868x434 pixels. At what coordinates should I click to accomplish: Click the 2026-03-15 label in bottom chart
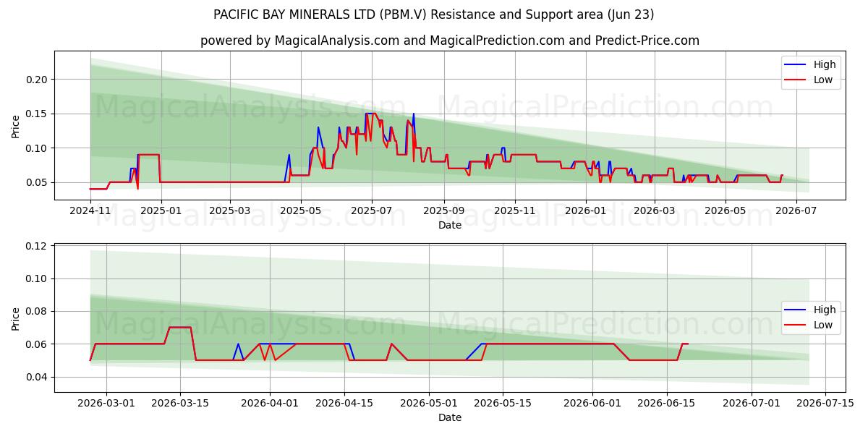tap(180, 403)
